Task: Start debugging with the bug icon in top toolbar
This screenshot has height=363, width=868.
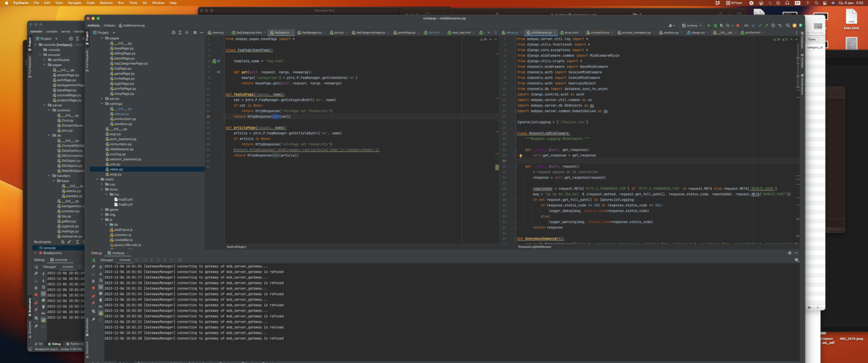Action: tap(715, 25)
